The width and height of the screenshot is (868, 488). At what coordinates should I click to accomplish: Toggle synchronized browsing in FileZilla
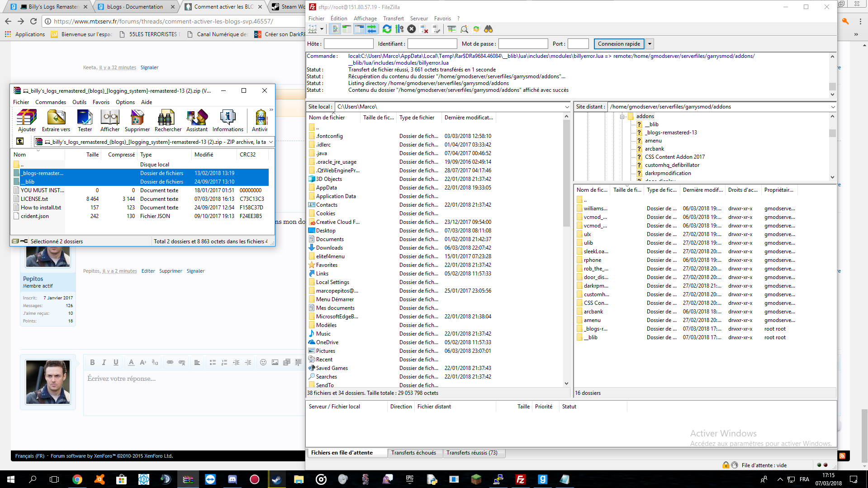[x=476, y=29]
